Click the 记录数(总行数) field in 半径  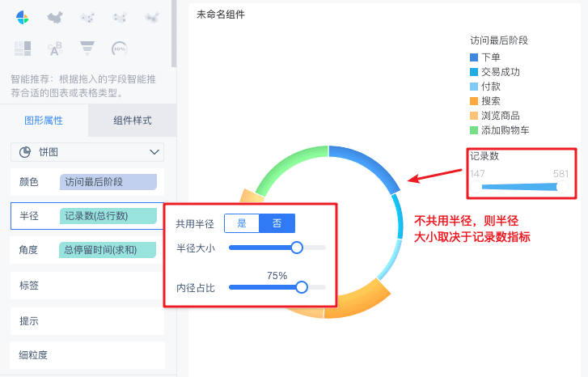108,216
